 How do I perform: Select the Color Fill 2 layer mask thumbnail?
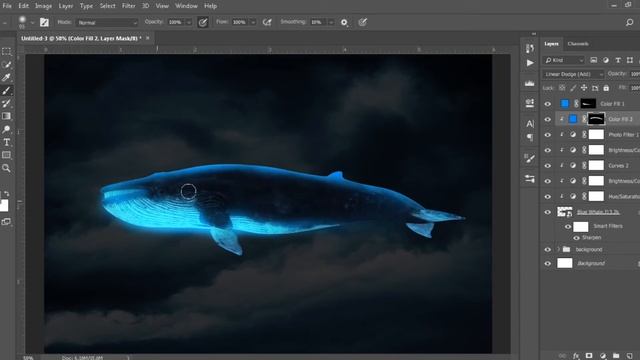click(x=596, y=119)
